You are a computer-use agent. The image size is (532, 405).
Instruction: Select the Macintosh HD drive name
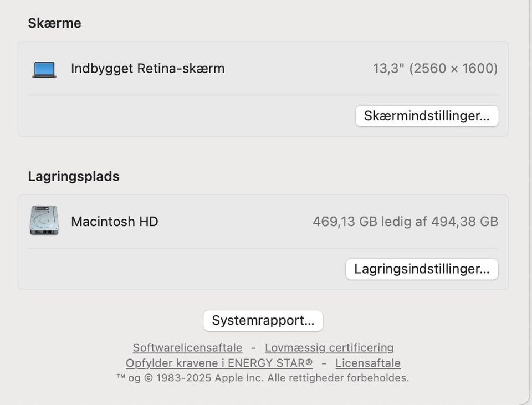tap(115, 222)
